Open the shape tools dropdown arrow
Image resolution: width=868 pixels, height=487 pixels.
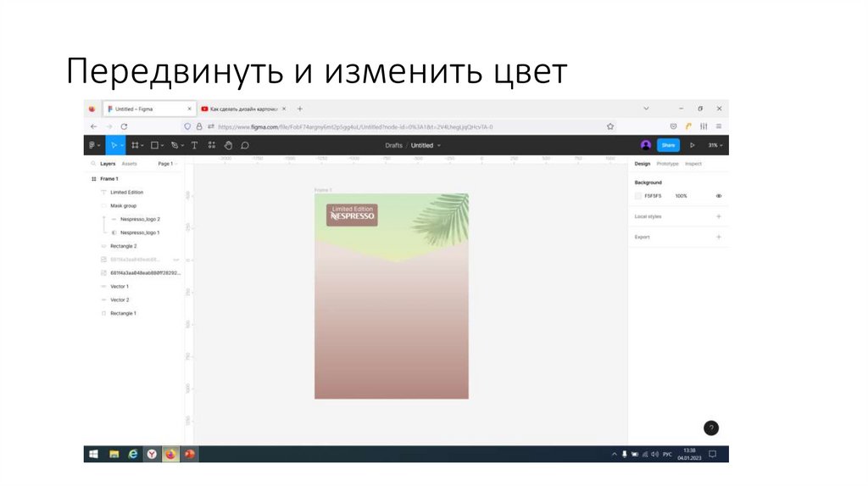coord(162,146)
